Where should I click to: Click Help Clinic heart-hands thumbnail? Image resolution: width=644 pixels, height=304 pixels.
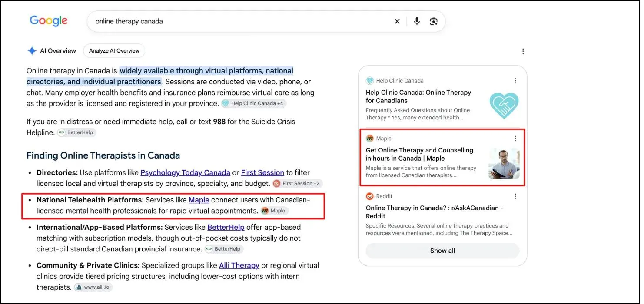pos(504,106)
